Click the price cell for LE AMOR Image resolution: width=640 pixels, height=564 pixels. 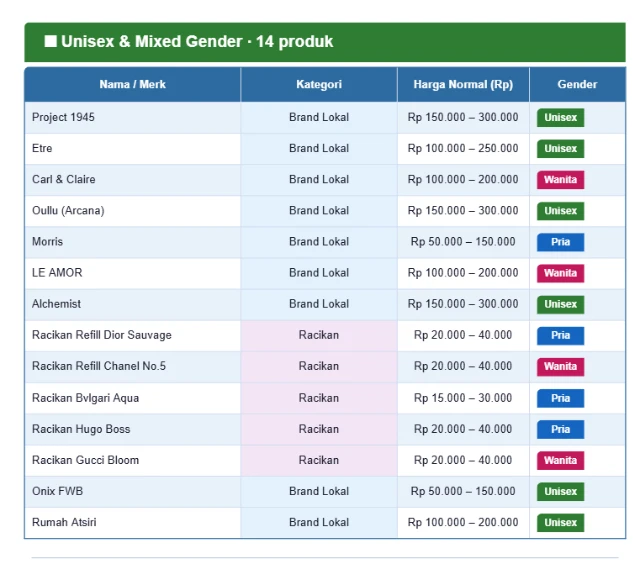point(463,273)
